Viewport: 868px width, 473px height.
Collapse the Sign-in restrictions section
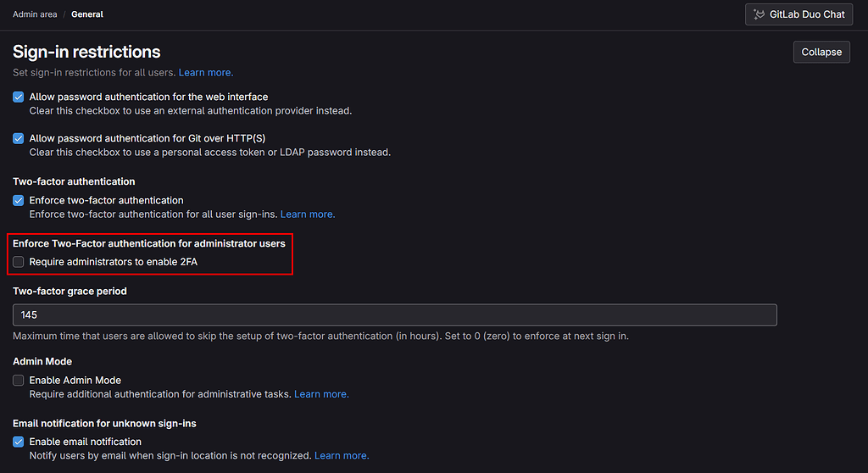tap(821, 52)
